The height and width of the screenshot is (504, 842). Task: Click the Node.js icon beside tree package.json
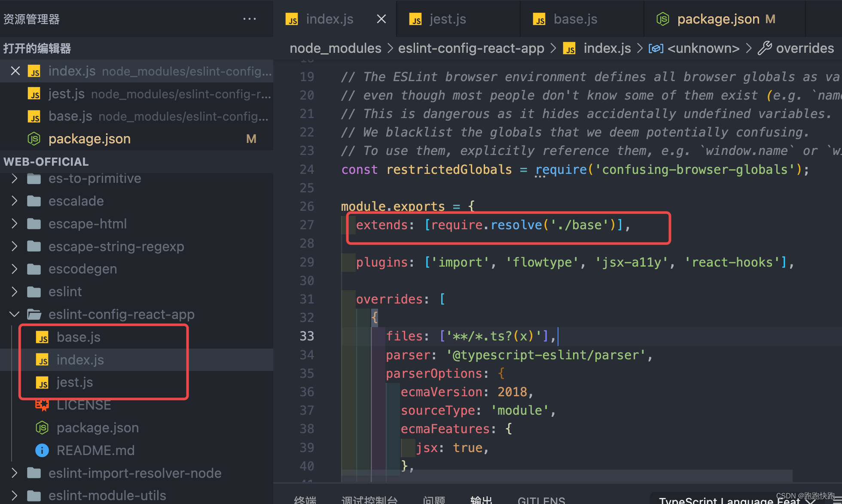[x=42, y=428]
